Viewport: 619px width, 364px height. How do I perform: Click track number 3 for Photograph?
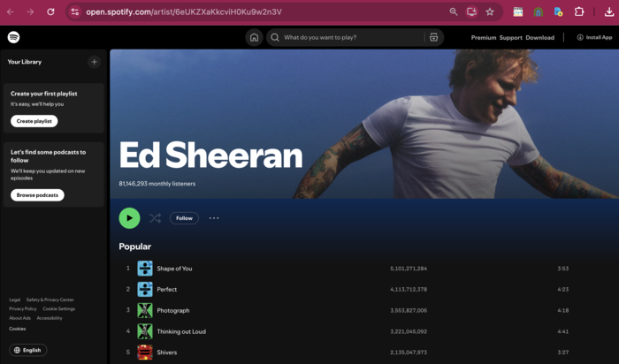tap(128, 310)
